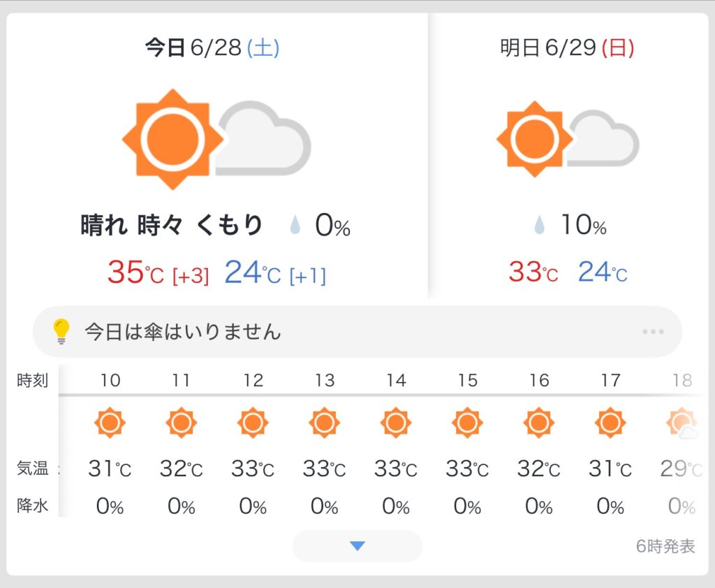Click the yellow lightbulb tip icon

(62, 331)
